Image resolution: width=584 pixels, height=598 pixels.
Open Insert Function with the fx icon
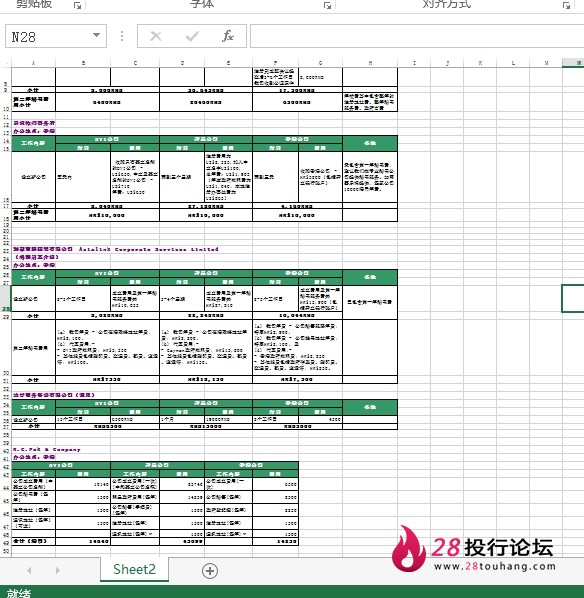tap(227, 36)
